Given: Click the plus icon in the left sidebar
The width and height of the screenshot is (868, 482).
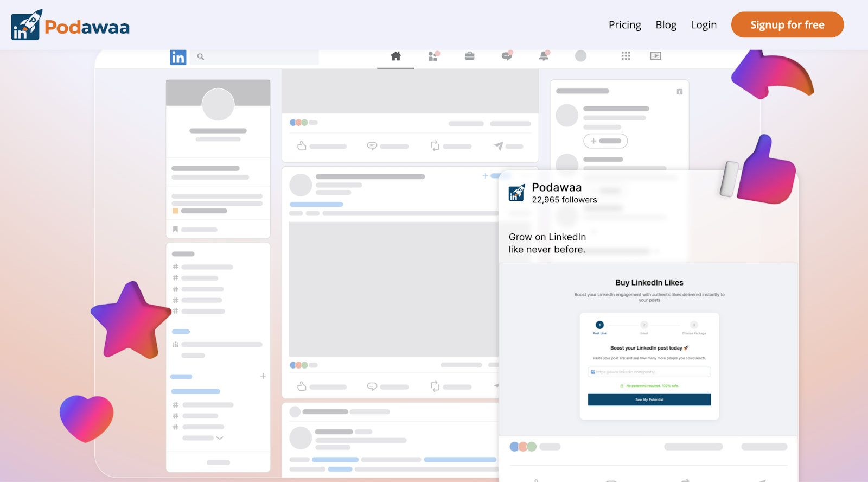Looking at the screenshot, I should point(263,376).
